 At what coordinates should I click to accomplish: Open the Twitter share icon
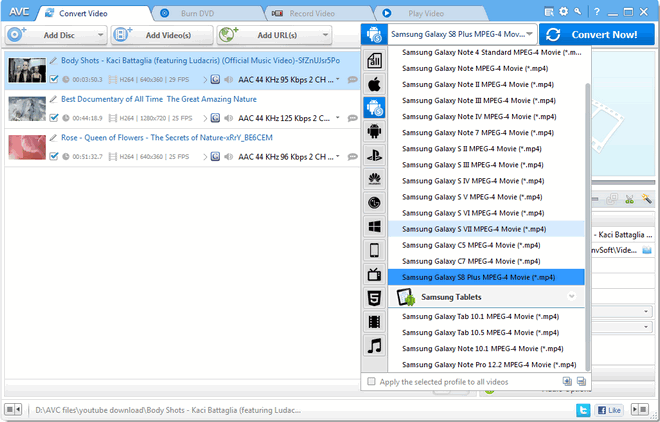[x=583, y=410]
